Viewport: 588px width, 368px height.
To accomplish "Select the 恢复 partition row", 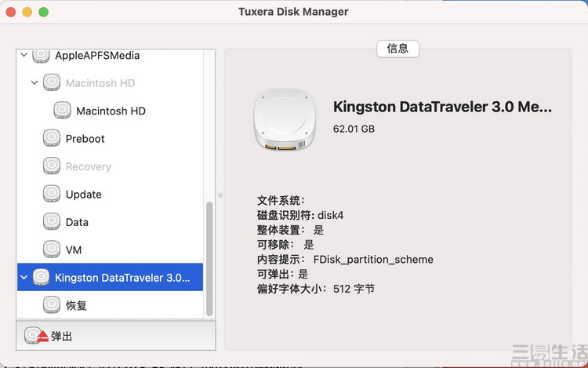I will click(111, 304).
